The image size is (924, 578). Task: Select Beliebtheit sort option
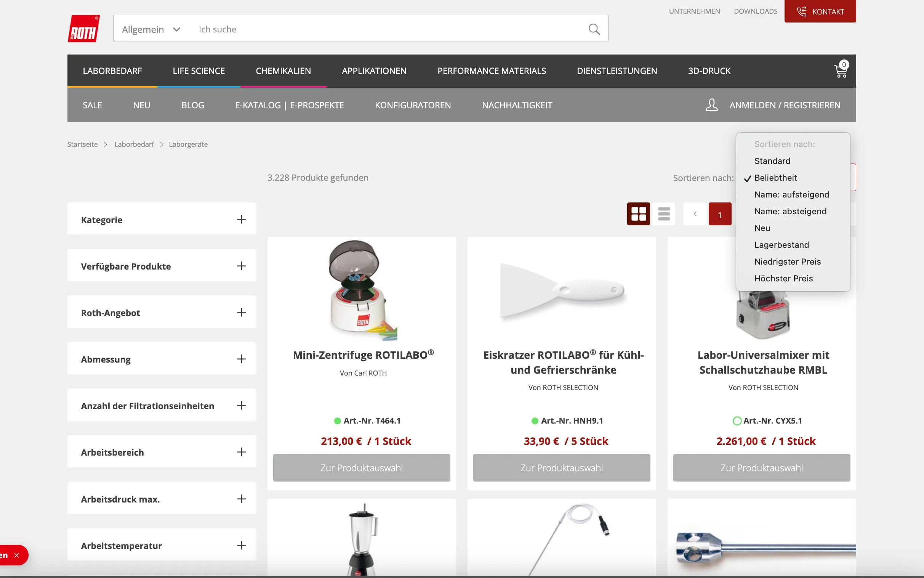pos(793,178)
